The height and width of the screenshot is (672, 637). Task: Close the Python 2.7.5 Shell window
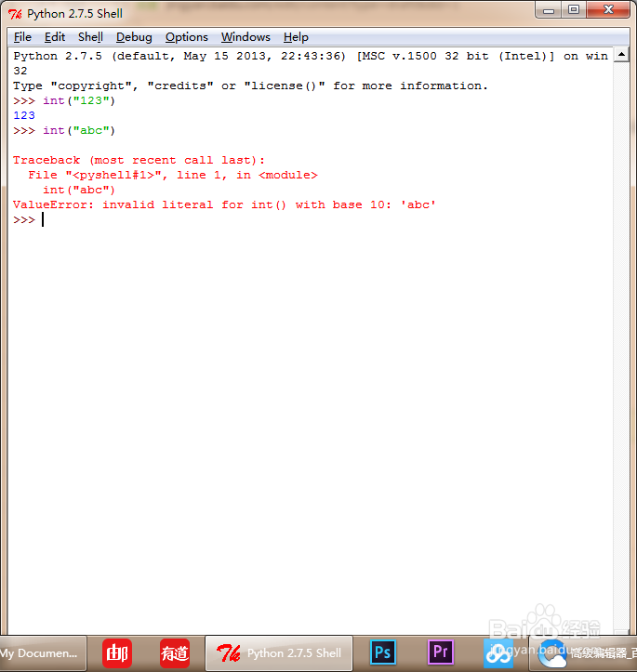click(608, 10)
